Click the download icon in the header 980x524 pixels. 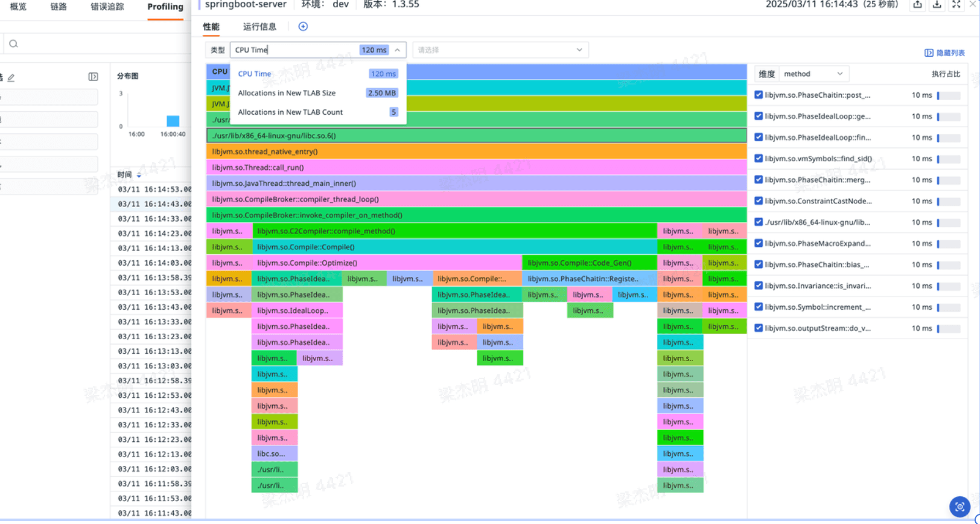[937, 5]
